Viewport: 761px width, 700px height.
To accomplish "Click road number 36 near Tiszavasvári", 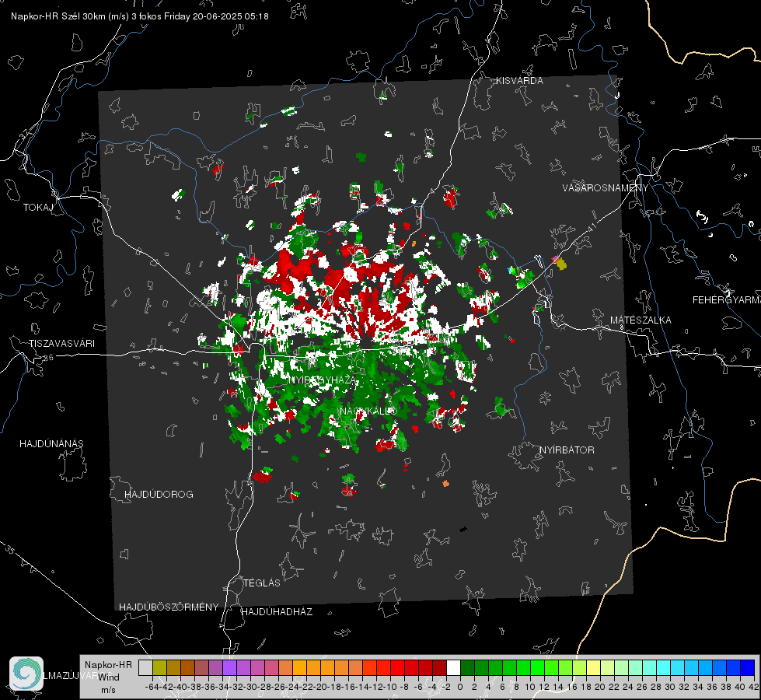I will pyautogui.click(x=48, y=358).
